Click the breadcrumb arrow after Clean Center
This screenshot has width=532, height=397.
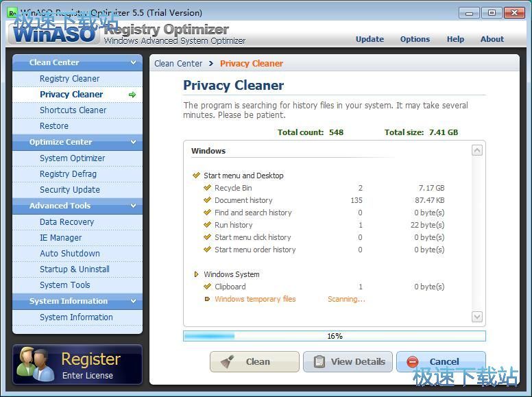(211, 64)
